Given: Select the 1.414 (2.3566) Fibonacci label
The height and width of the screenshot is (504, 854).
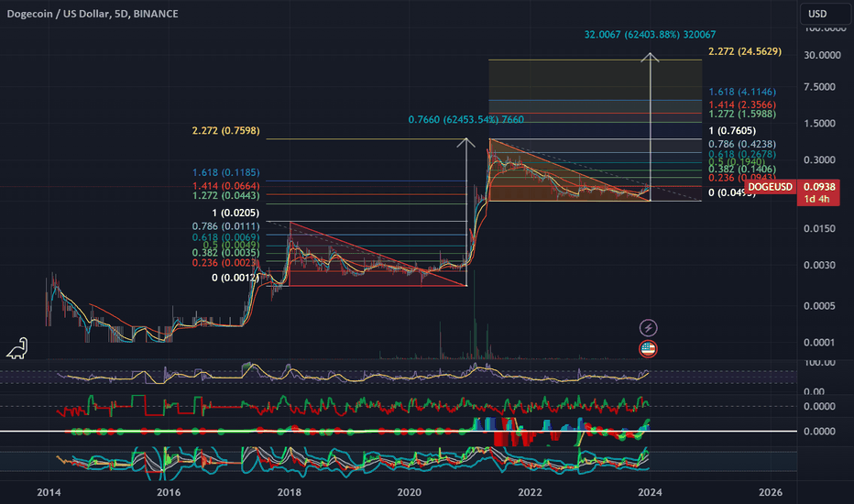Looking at the screenshot, I should (742, 104).
